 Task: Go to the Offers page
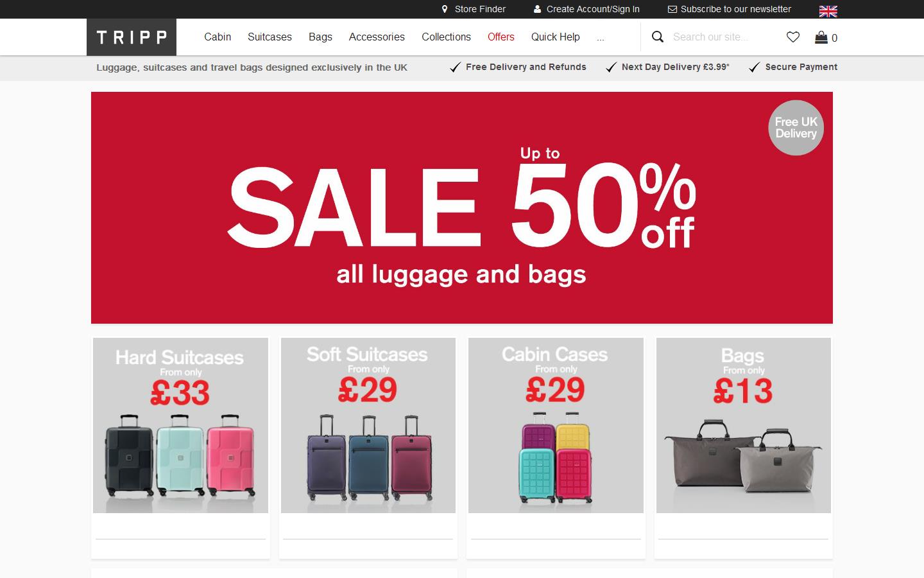pos(501,37)
